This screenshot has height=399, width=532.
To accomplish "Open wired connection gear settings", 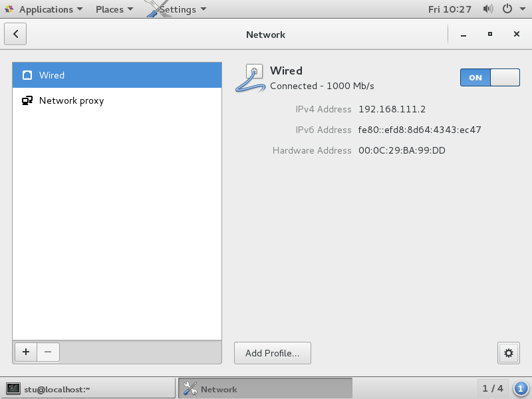I will pos(508,353).
